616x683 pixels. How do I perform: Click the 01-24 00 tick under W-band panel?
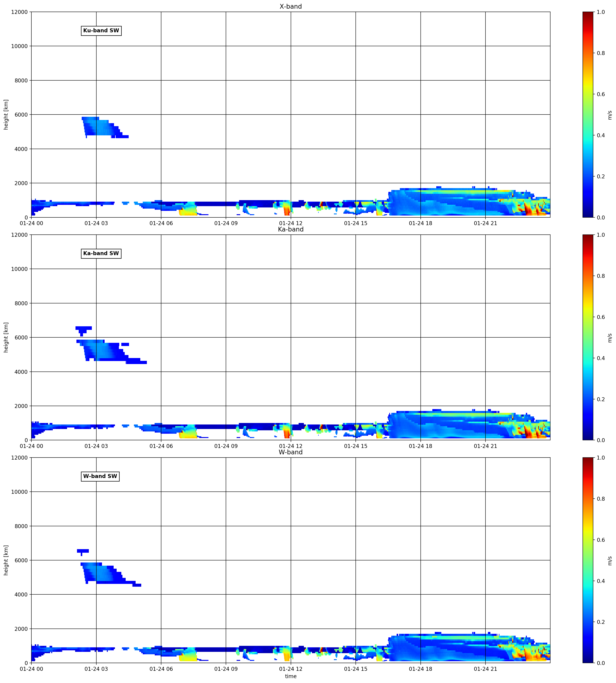[x=32, y=669]
